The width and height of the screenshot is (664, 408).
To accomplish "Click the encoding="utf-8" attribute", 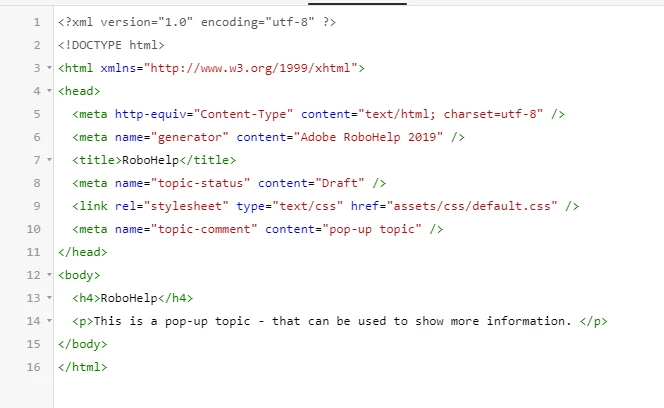I will [257, 22].
